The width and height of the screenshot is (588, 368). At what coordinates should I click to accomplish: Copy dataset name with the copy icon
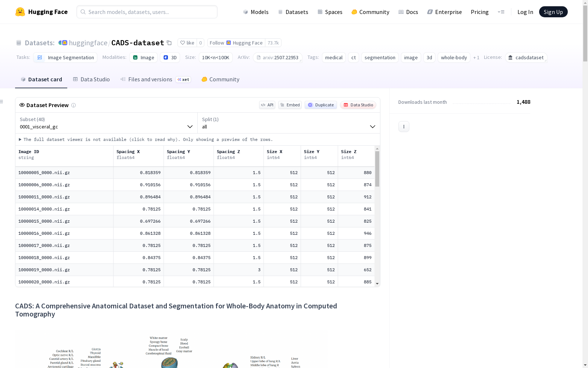(x=169, y=43)
